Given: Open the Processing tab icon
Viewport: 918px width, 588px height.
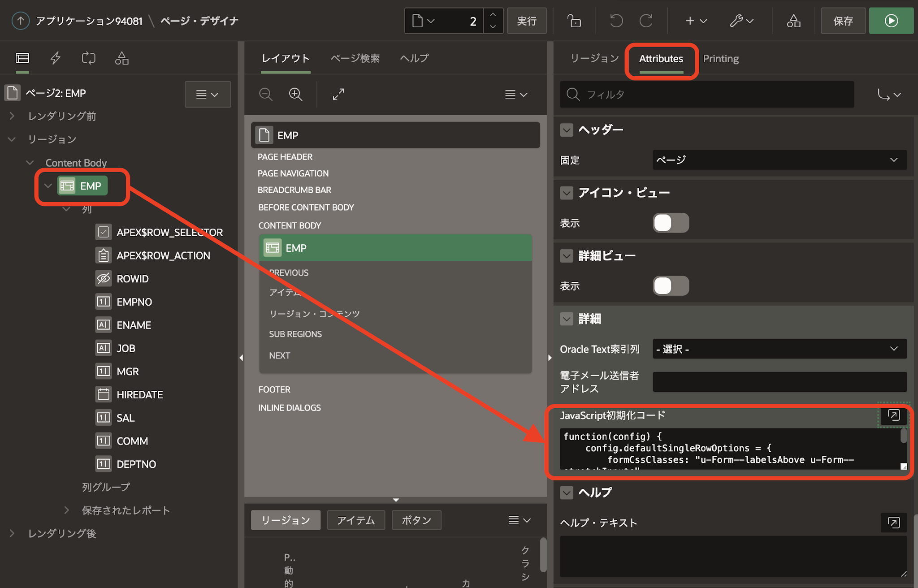Looking at the screenshot, I should [x=88, y=58].
